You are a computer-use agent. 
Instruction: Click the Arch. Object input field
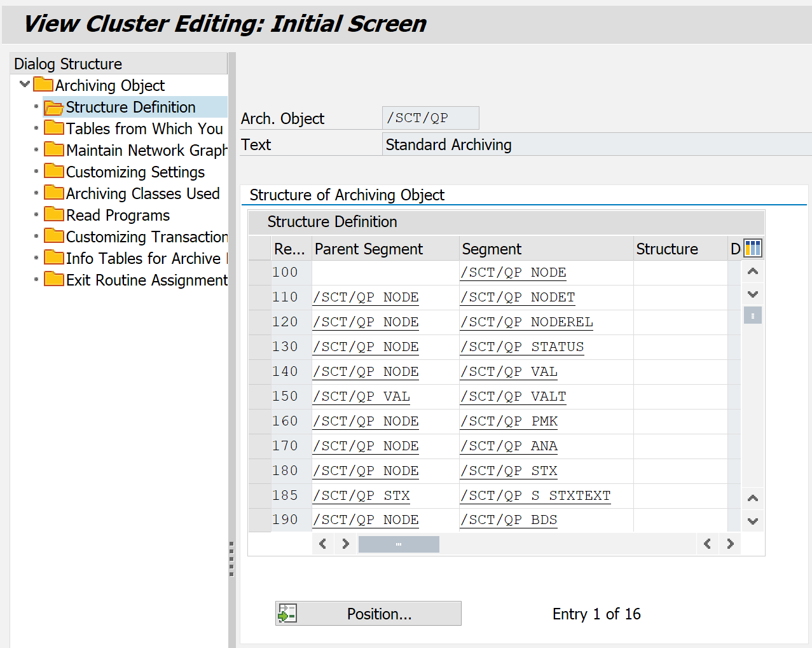[430, 118]
